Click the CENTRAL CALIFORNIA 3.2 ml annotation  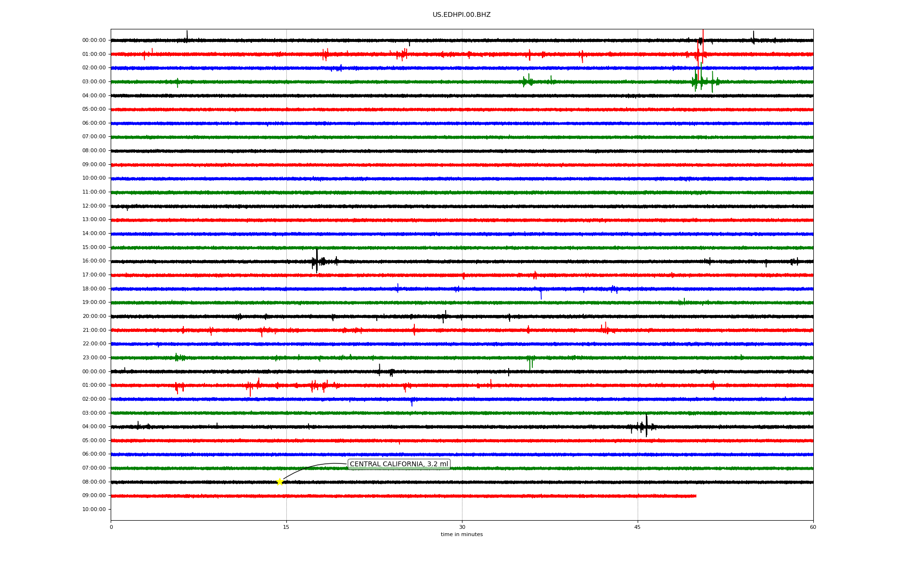point(398,464)
